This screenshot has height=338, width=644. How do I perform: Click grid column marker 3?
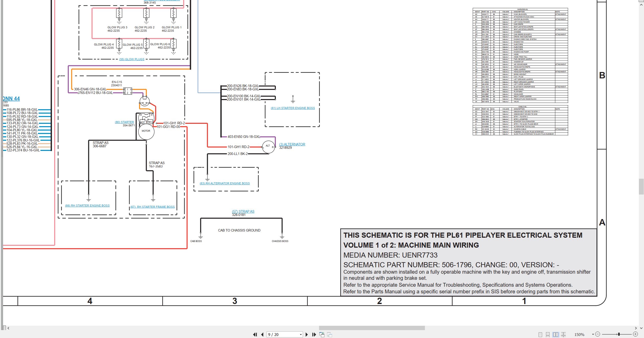point(235,301)
